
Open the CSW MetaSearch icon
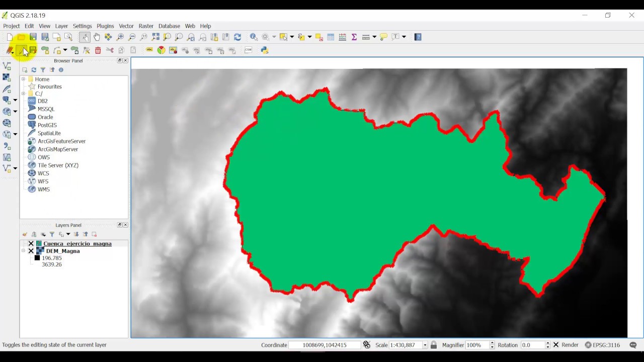coord(248,50)
